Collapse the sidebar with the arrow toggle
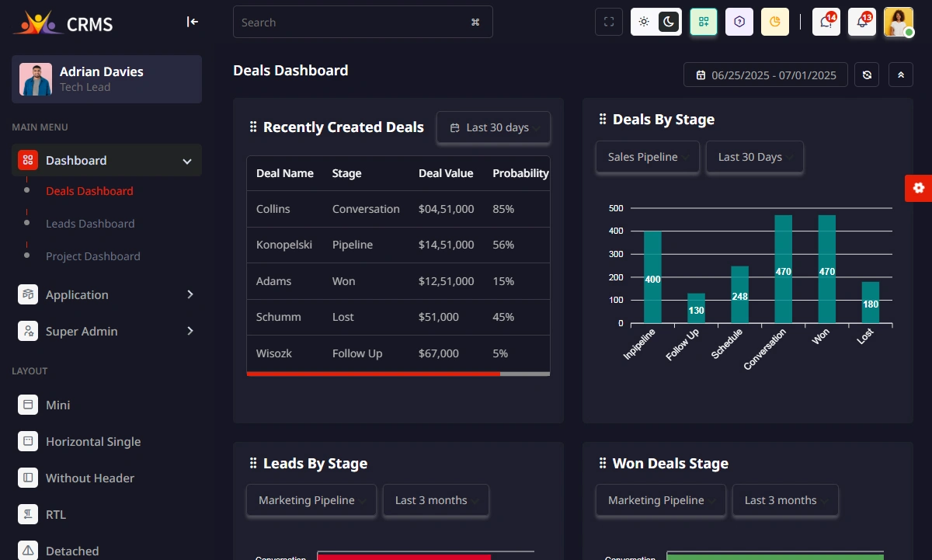Screen dimensions: 932x560 point(192,22)
